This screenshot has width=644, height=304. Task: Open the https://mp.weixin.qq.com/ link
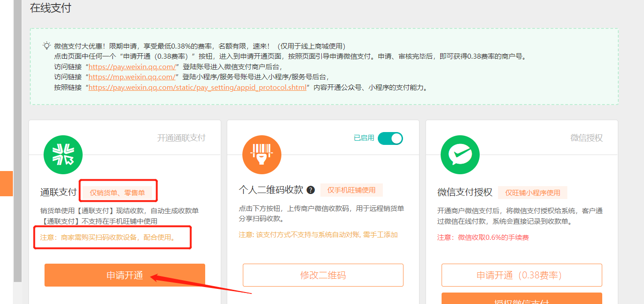(132, 77)
